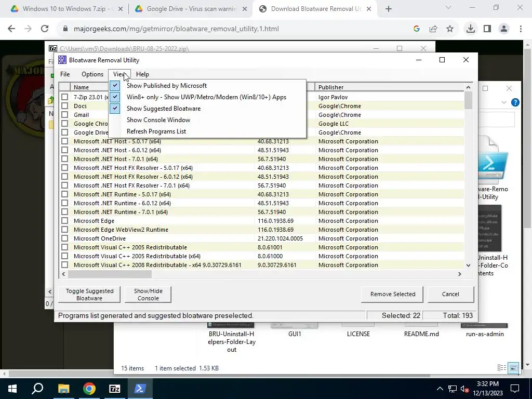Viewport: 532px width, 399px height.
Task: Open the network tray icon
Action: [453, 389]
